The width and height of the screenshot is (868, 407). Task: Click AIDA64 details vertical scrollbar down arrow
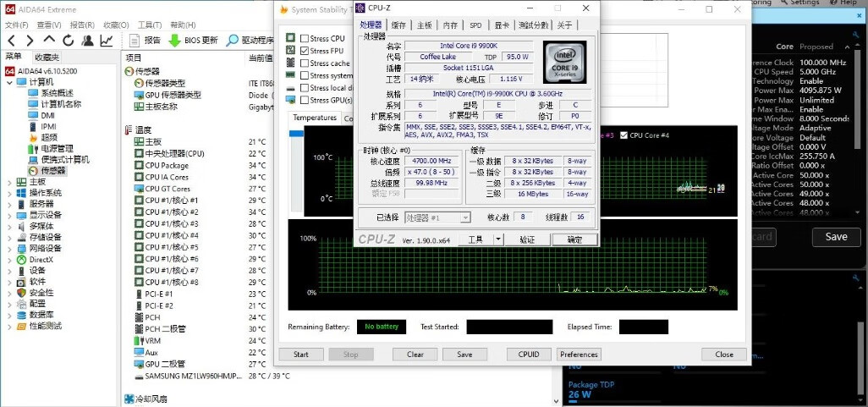pyautogui.click(x=558, y=401)
